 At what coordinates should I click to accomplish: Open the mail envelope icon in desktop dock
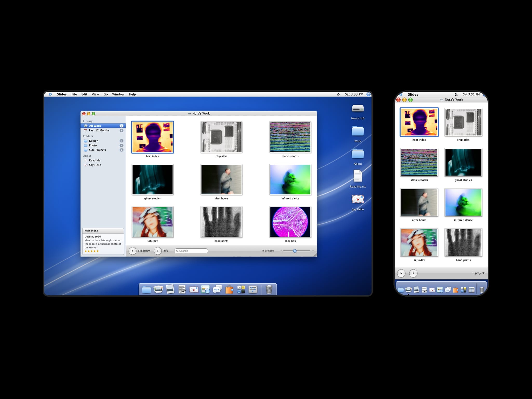[194, 289]
